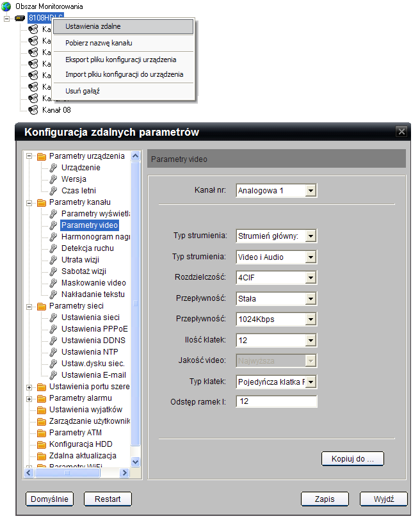420x523 pixels.
Task: Open the Typ klatek dropdown
Action: [311, 382]
